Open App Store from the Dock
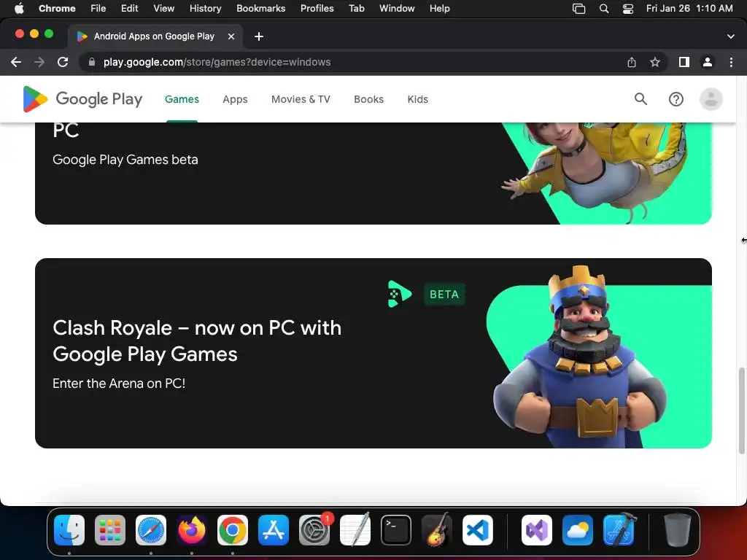 (x=274, y=530)
